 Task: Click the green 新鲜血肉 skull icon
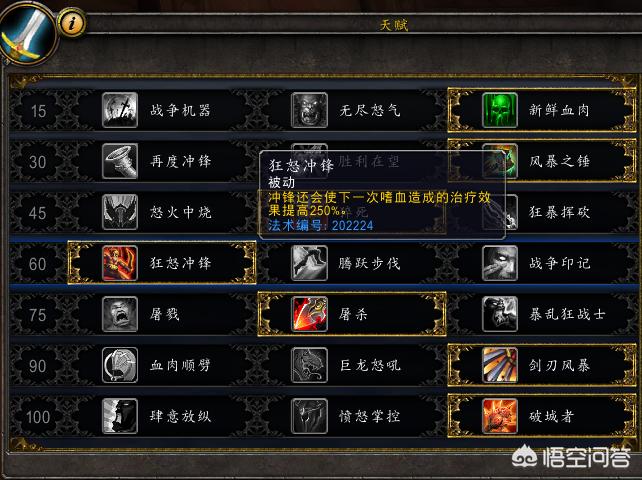coord(500,110)
